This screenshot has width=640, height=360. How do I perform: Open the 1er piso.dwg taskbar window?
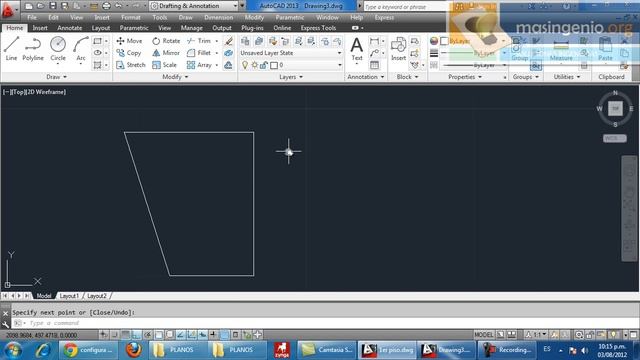coord(387,350)
